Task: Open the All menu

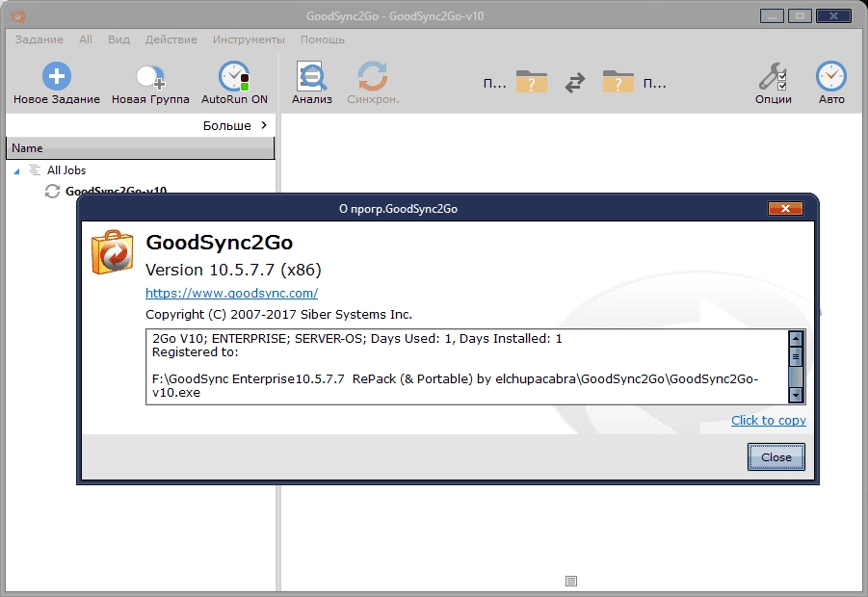Action: 85,39
